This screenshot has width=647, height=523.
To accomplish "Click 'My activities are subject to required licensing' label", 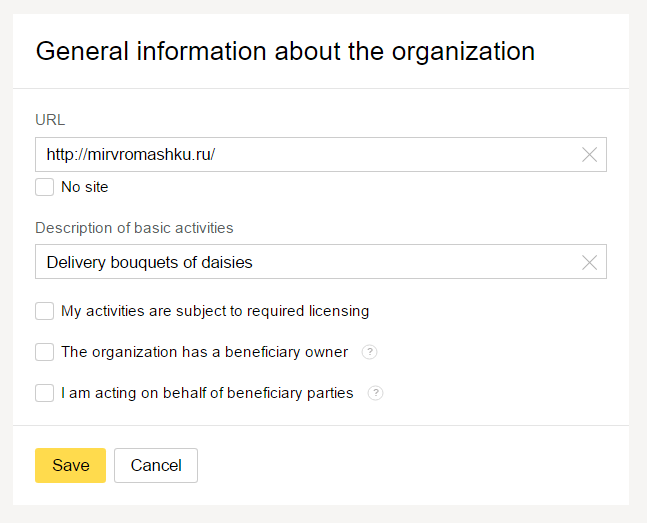I will point(215,311).
